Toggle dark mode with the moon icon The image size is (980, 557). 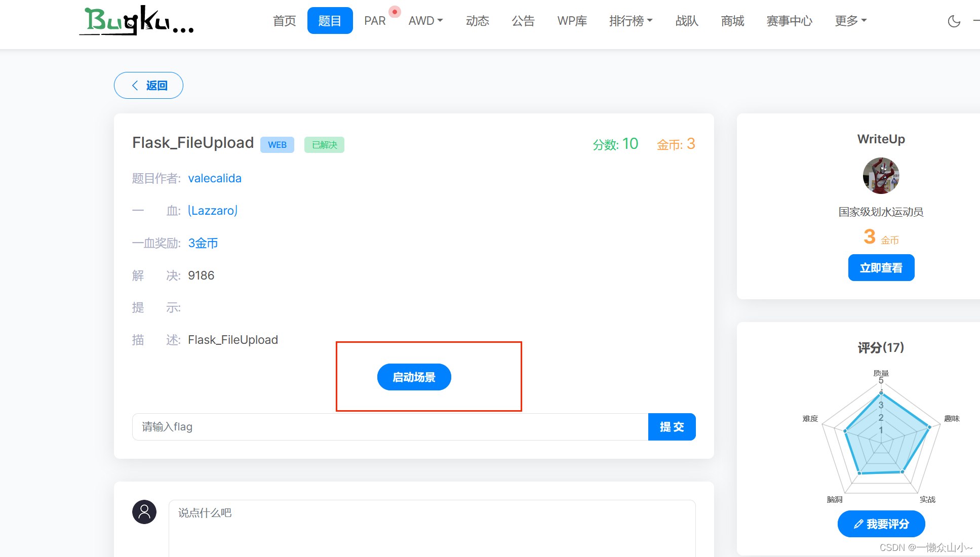click(954, 21)
